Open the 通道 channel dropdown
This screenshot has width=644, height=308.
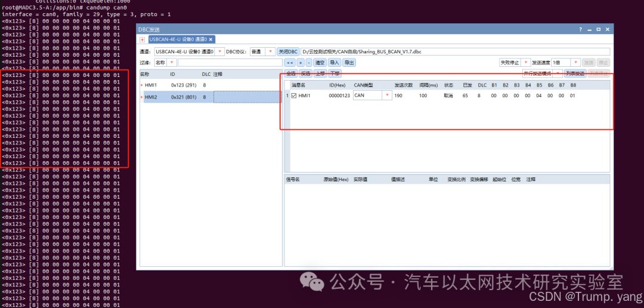(219, 52)
